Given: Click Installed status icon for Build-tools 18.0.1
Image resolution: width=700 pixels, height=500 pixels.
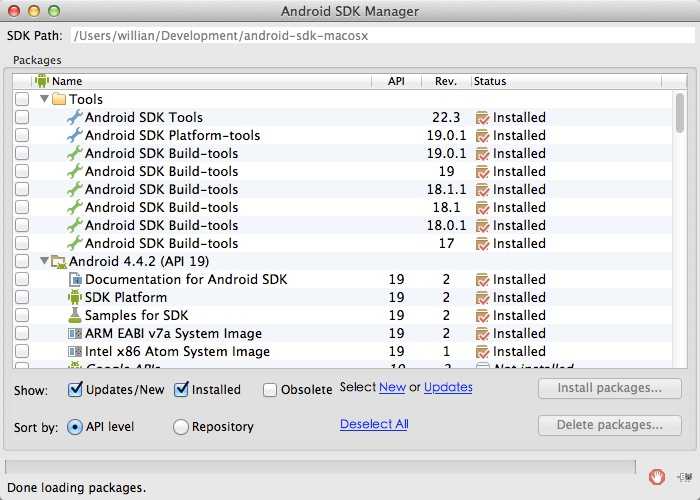Looking at the screenshot, I should click(x=483, y=225).
